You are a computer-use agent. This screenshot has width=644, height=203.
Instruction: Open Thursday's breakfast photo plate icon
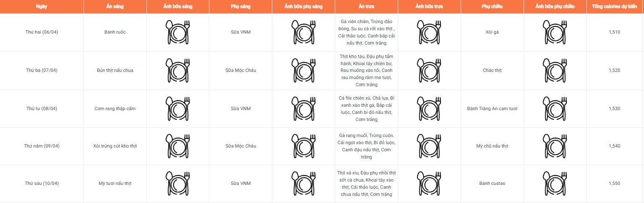click(x=178, y=146)
